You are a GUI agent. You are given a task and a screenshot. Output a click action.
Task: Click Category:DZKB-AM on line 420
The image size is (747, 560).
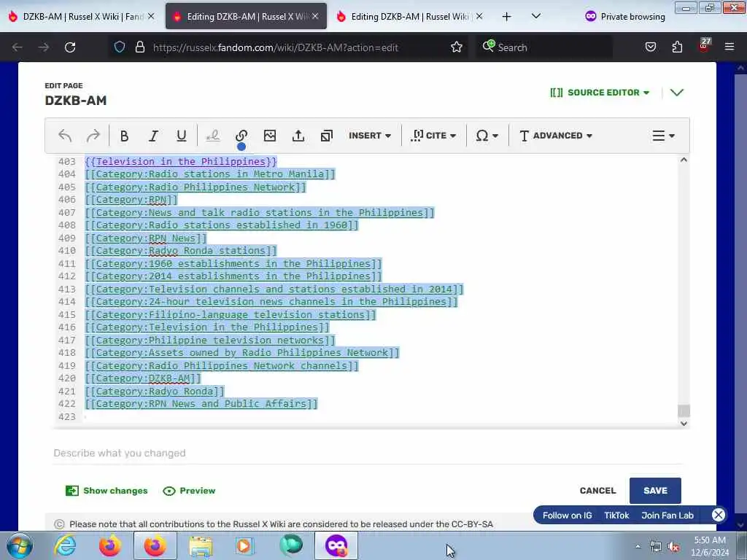143,378
